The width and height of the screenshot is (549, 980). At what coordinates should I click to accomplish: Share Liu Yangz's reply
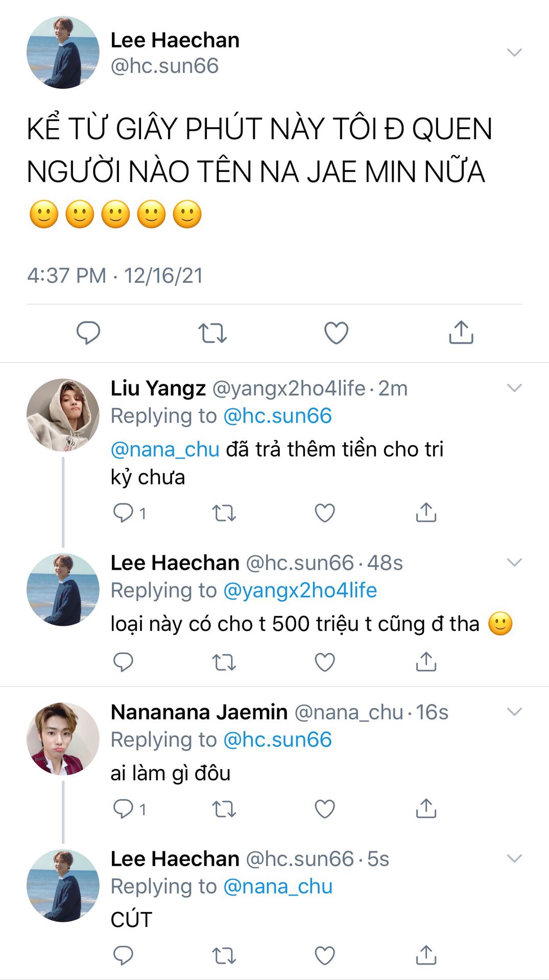pos(426,512)
